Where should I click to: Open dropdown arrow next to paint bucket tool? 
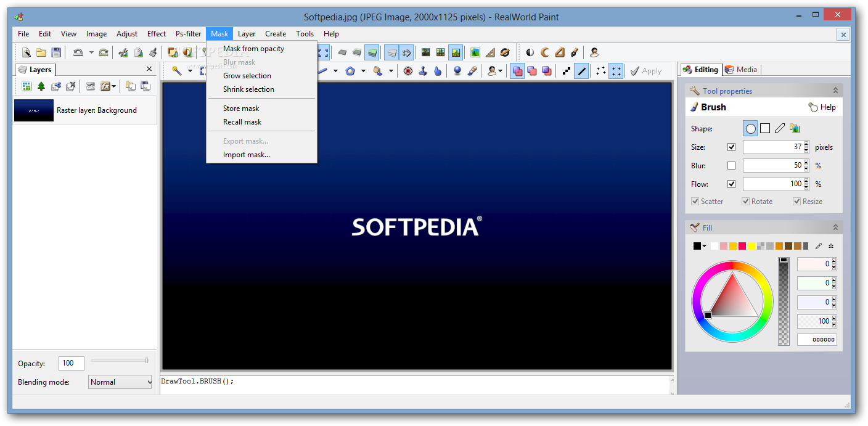coord(391,71)
